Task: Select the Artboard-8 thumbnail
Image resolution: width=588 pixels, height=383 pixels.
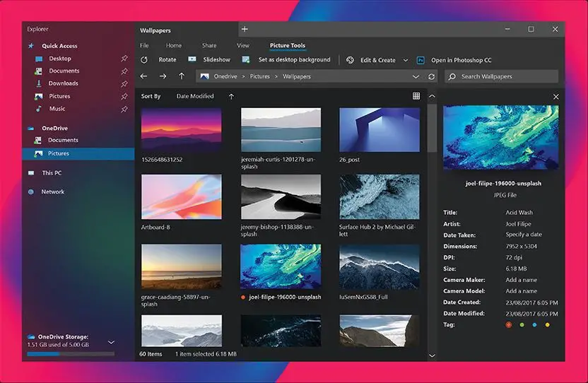Action: click(x=181, y=197)
